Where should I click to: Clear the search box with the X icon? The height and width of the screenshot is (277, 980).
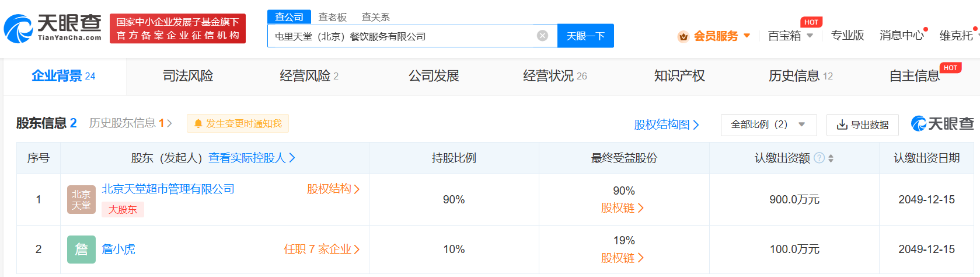point(542,36)
